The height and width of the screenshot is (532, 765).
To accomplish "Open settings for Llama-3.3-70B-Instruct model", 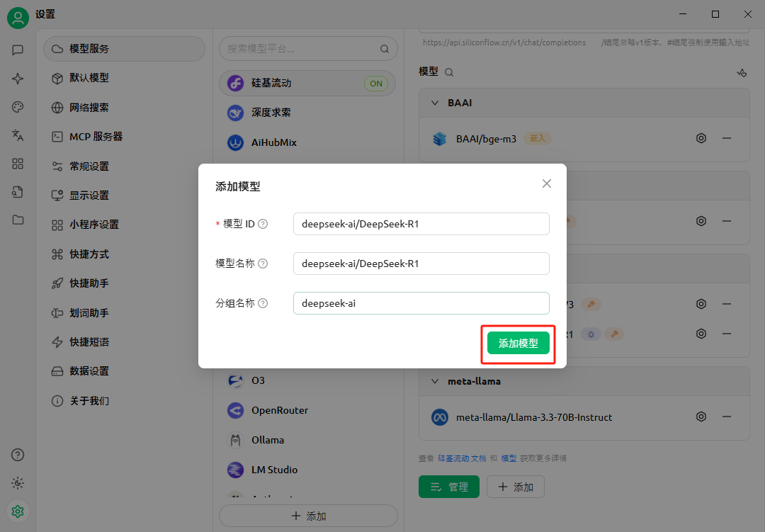I will tap(701, 417).
